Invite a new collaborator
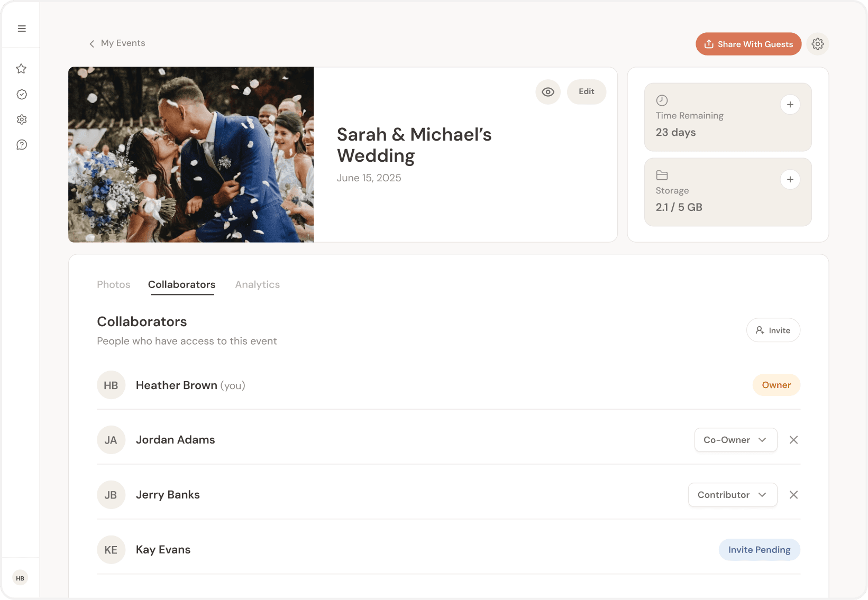 773,330
